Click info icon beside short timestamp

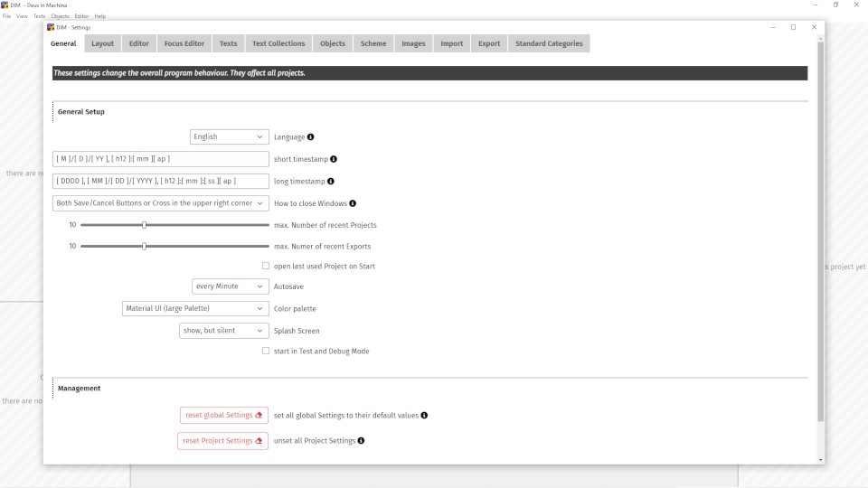(x=334, y=159)
